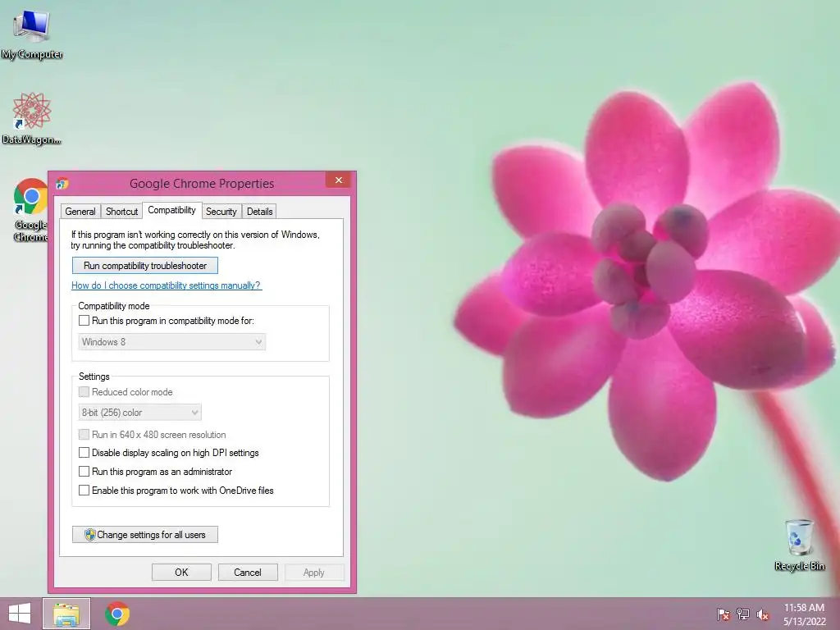The width and height of the screenshot is (840, 630).
Task: Toggle Run in 640 x 480 resolution
Action: (x=84, y=434)
